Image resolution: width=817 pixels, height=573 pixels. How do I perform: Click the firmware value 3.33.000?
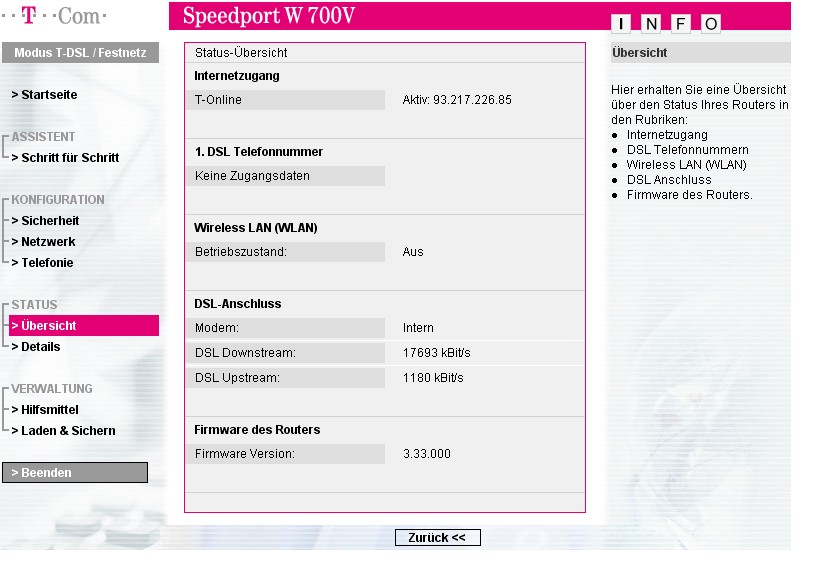(x=427, y=454)
